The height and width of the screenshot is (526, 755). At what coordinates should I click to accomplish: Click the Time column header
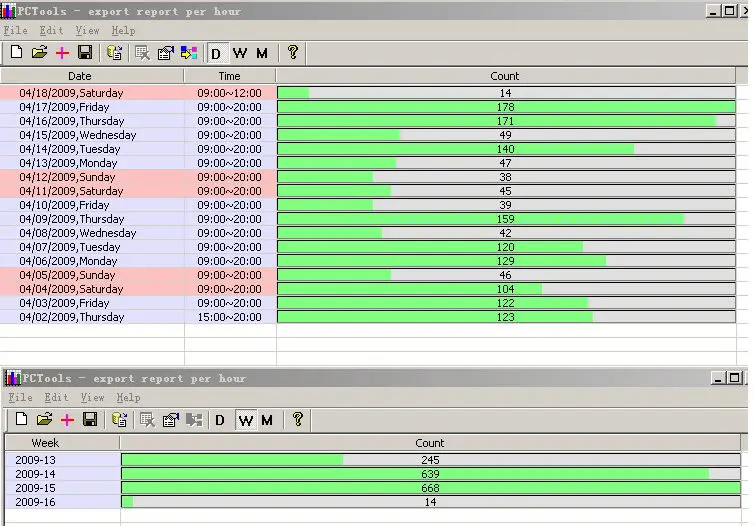[x=230, y=76]
